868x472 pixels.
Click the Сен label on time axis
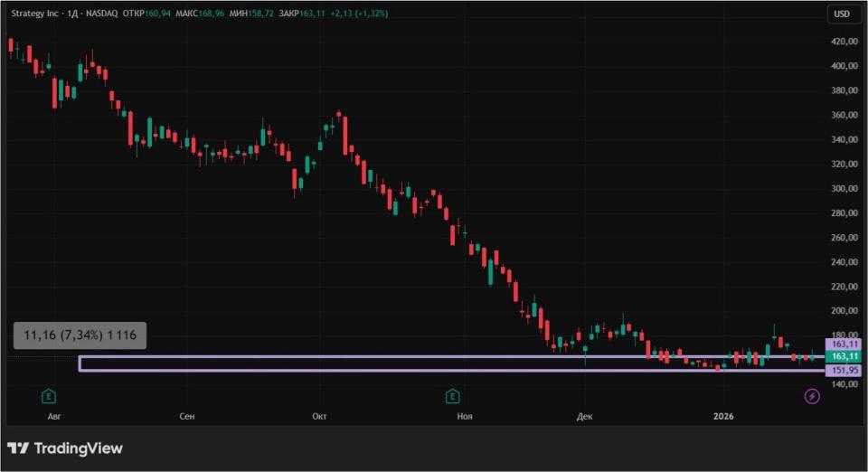(187, 416)
